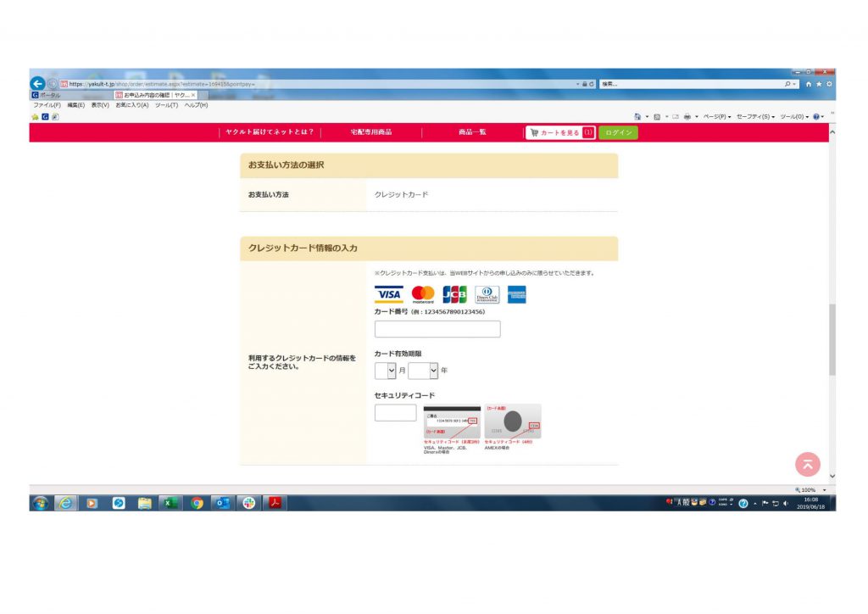This screenshot has height=614, width=868.
Task: Click the セキュリティコード input box
Action: click(x=395, y=413)
